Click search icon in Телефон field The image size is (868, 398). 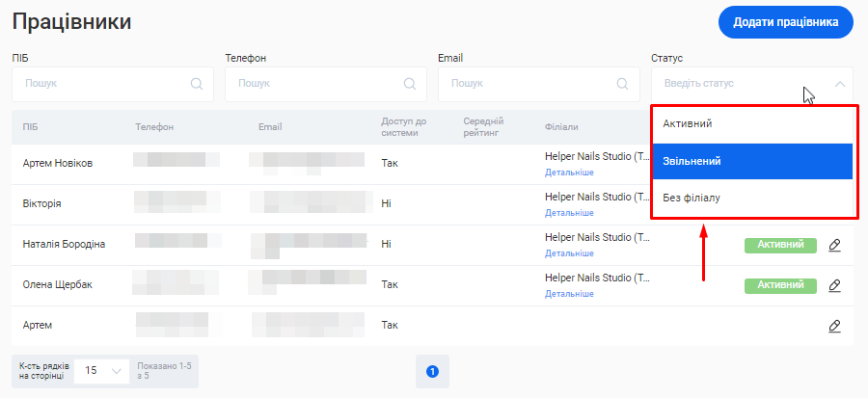point(410,84)
